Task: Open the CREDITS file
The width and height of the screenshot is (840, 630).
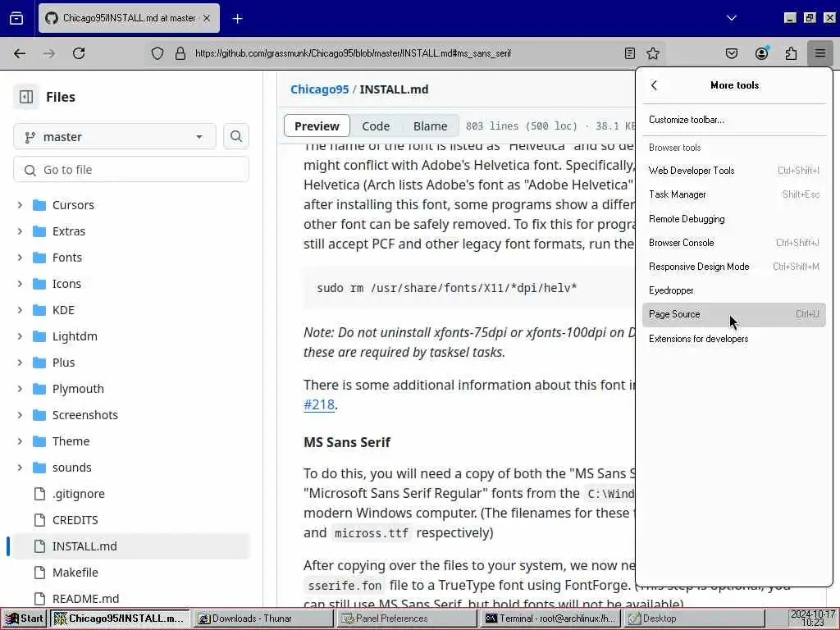Action: pyautogui.click(x=75, y=520)
